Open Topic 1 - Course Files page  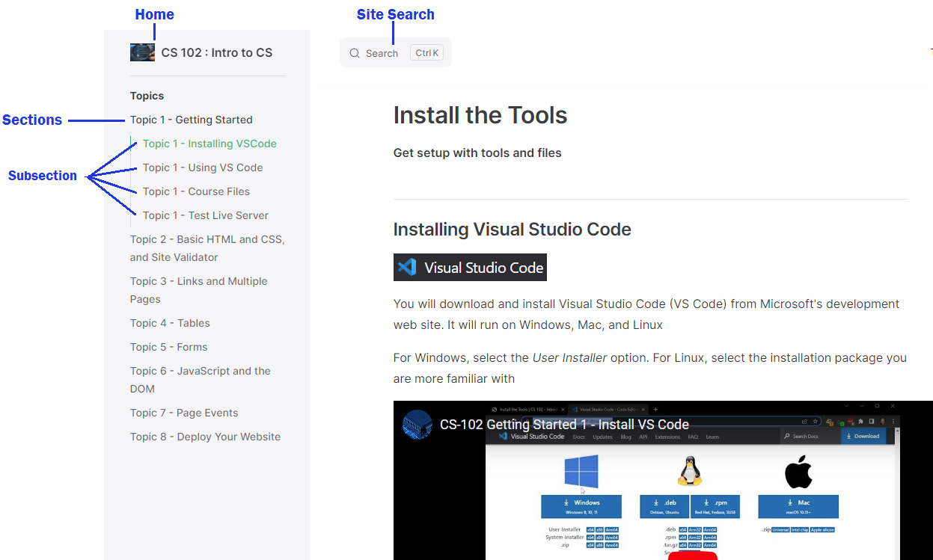196,191
